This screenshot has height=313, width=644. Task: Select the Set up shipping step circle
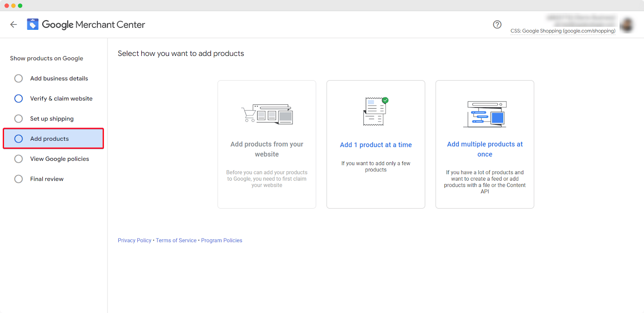click(x=19, y=119)
